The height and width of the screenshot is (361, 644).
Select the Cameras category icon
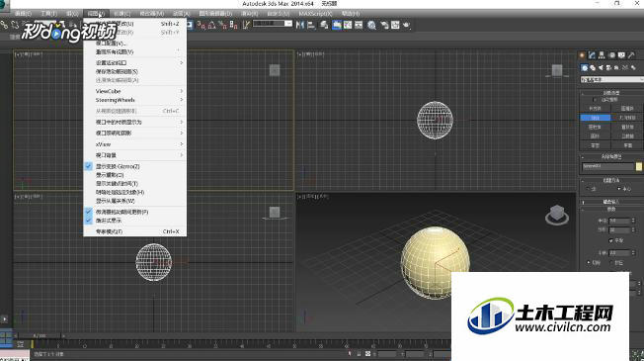(x=608, y=68)
